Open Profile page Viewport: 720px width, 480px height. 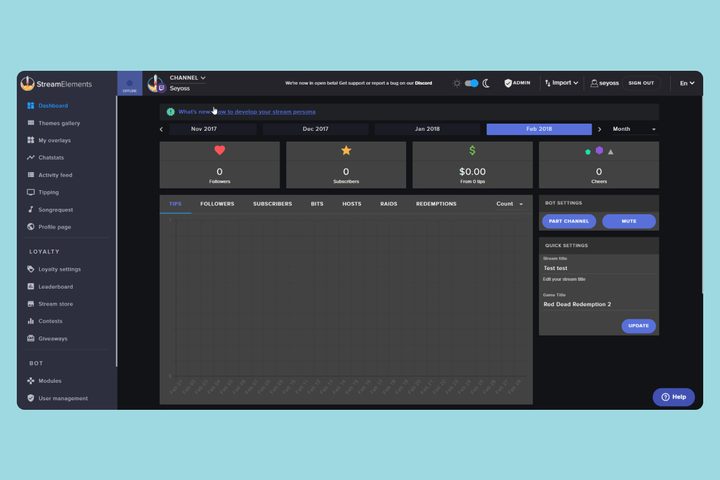click(x=49, y=227)
